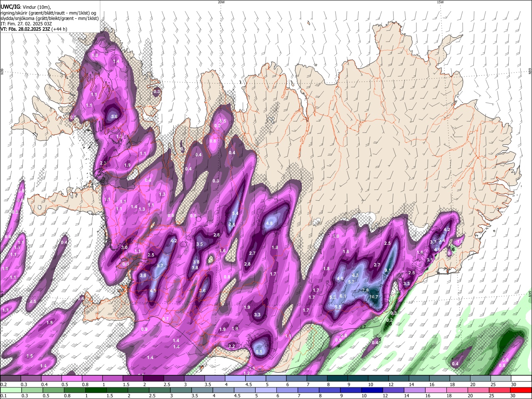This screenshot has width=532, height=399.
Task: Click the 3.0 value near the west coast
Action: pyautogui.click(x=124, y=247)
